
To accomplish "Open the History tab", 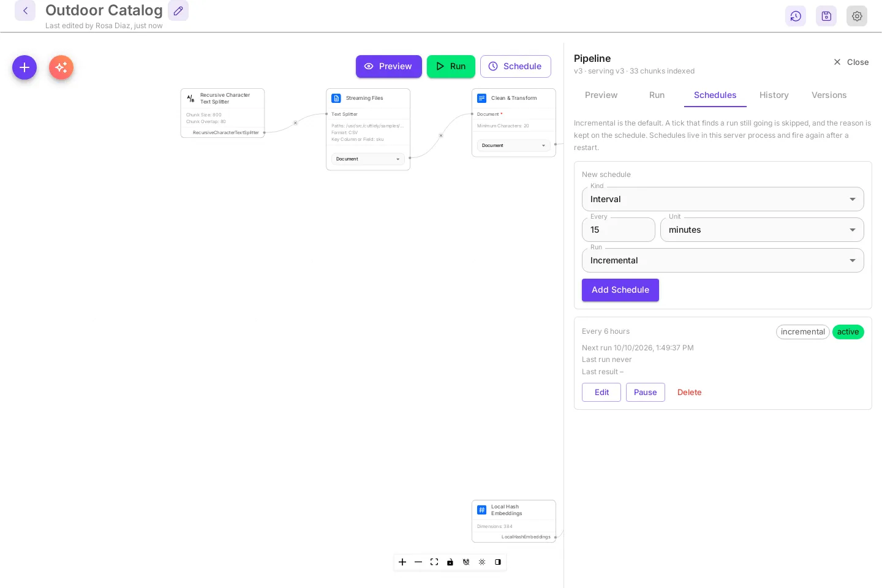I will [x=774, y=95].
